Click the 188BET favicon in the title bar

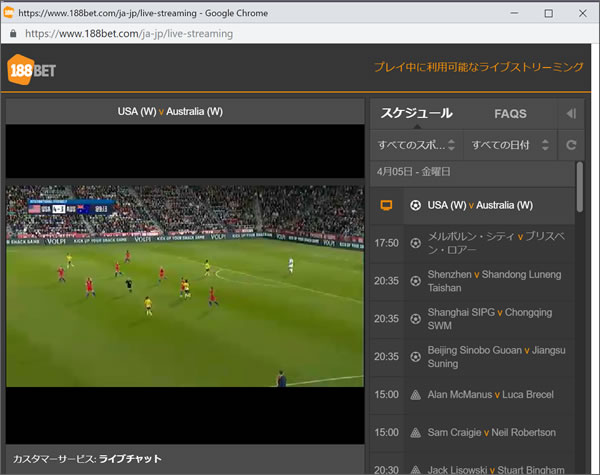click(8, 13)
